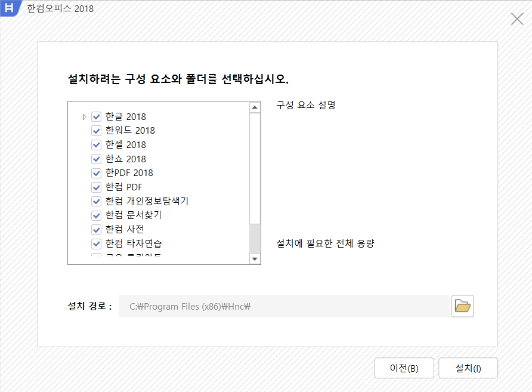The height and width of the screenshot is (392, 532).
Task: Select the 한컴 타자연습 list label
Action: pyautogui.click(x=134, y=243)
